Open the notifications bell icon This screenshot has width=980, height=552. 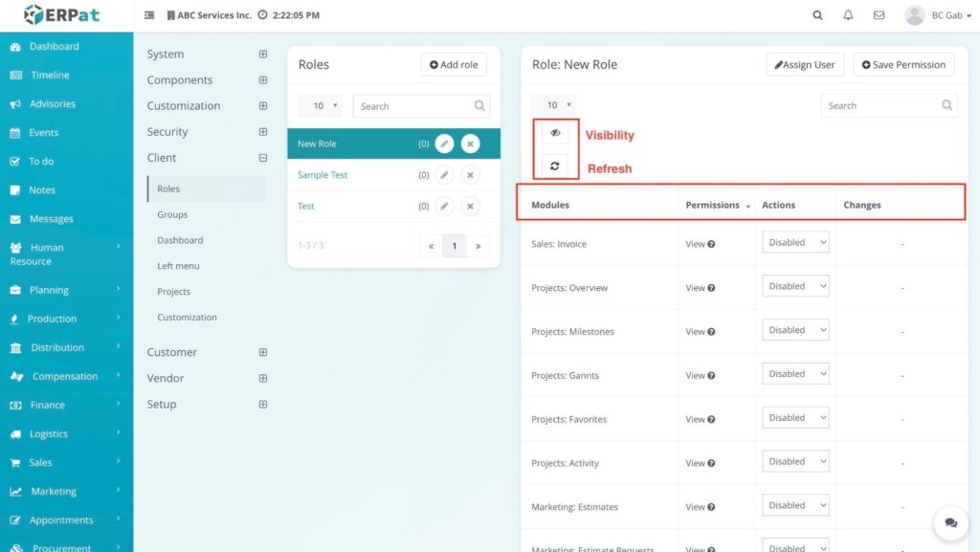point(848,15)
